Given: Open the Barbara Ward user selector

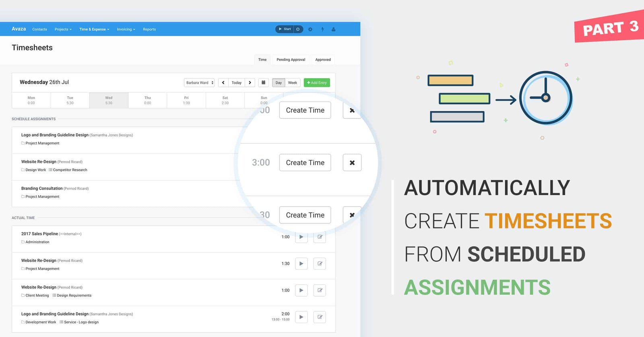Looking at the screenshot, I should click(x=199, y=83).
